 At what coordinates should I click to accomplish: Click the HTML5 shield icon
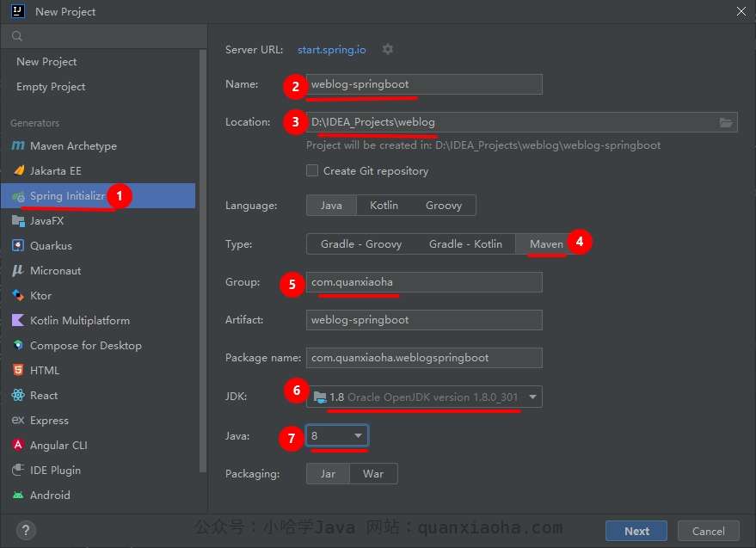tap(18, 370)
